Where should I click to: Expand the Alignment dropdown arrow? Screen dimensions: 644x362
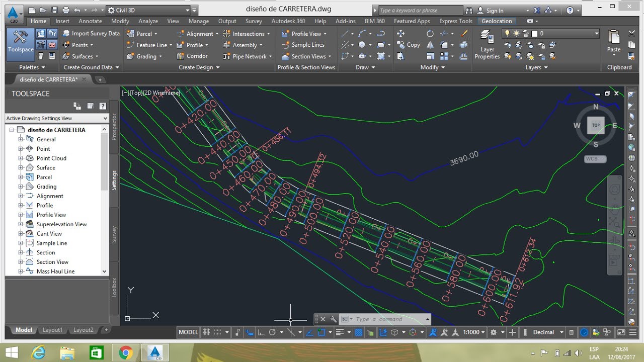point(217,34)
